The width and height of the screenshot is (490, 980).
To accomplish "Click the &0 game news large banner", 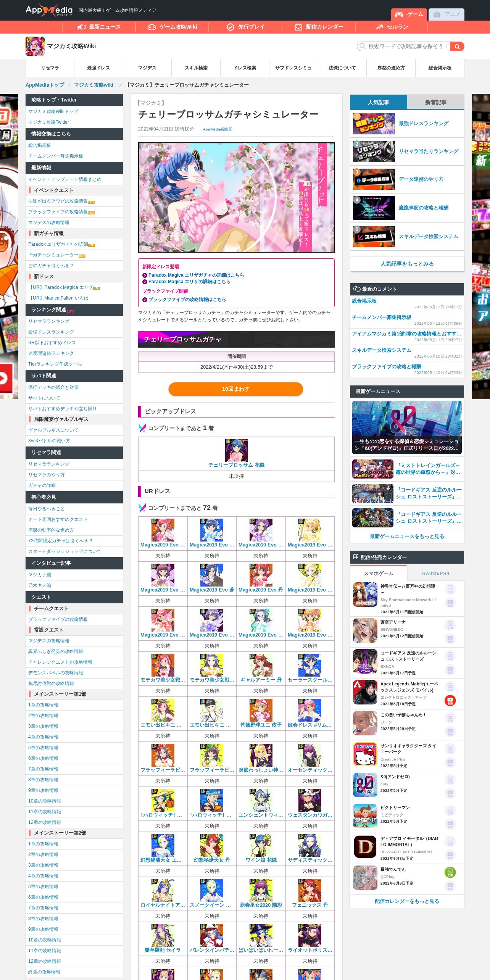I will [x=407, y=427].
